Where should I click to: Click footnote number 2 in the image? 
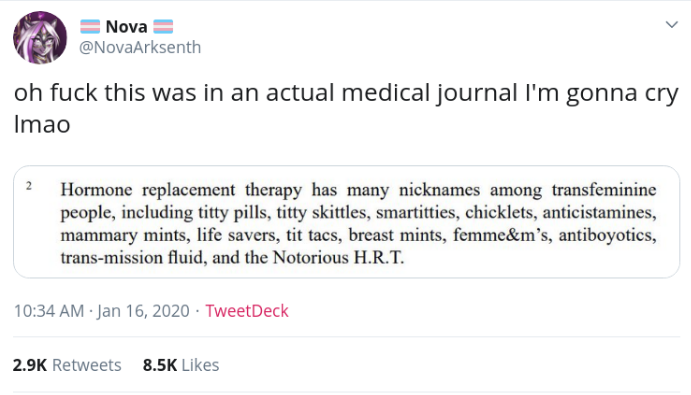[x=29, y=186]
